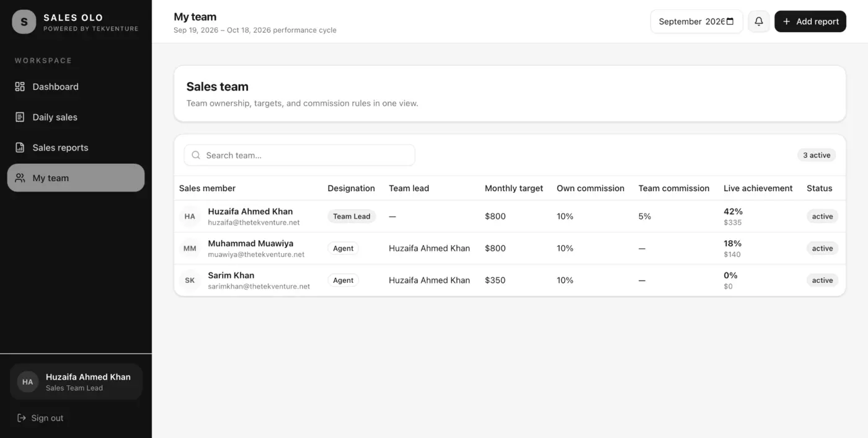
Task: Sign out of the account
Action: [x=40, y=418]
